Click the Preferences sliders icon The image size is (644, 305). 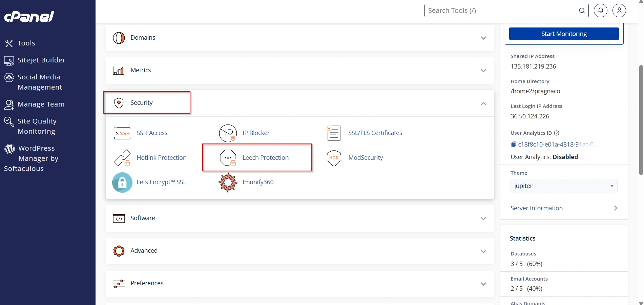point(119,284)
